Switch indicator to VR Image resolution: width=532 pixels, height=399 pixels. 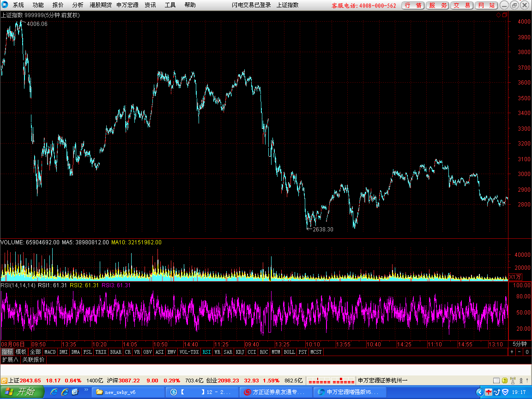(x=137, y=352)
